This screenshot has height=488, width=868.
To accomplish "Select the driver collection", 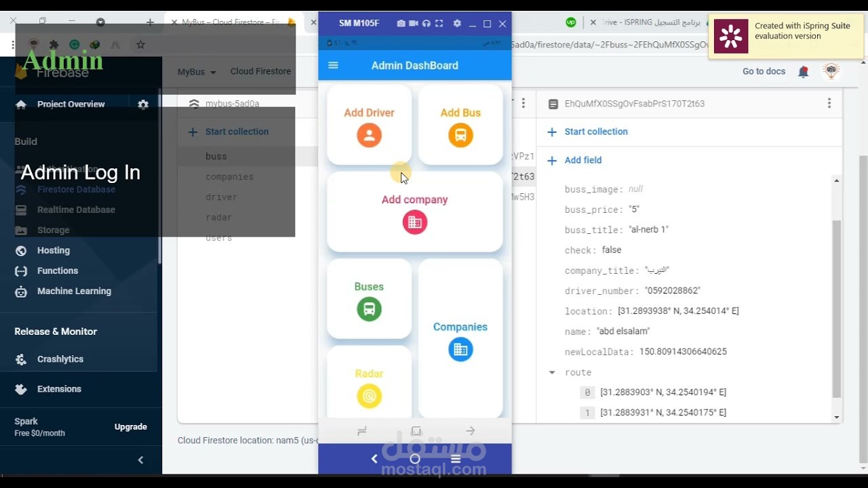I will [x=221, y=197].
